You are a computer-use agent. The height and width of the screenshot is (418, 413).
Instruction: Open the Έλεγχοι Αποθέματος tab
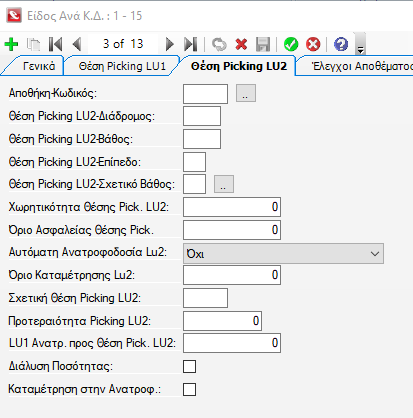click(362, 66)
